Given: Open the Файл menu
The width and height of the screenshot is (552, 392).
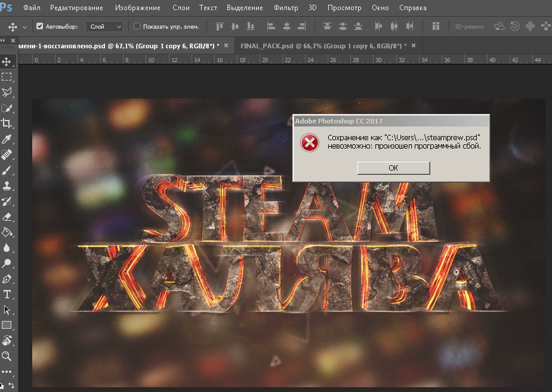Looking at the screenshot, I should 32,8.
